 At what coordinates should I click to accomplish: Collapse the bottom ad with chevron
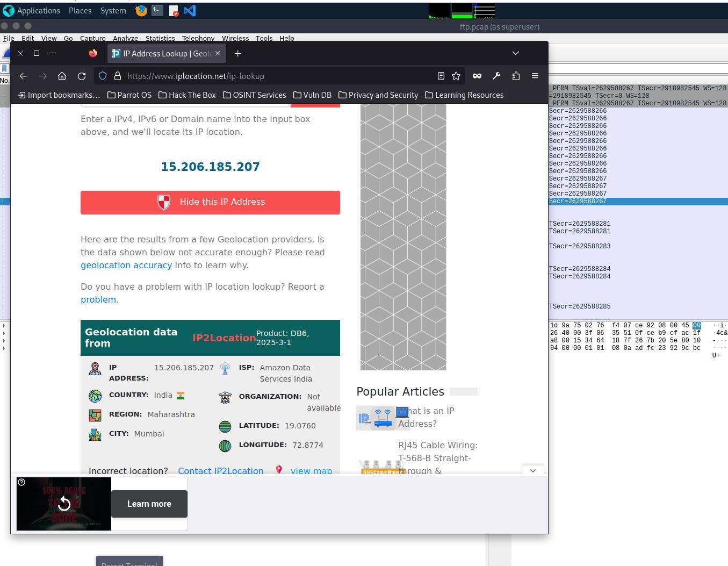point(533,470)
